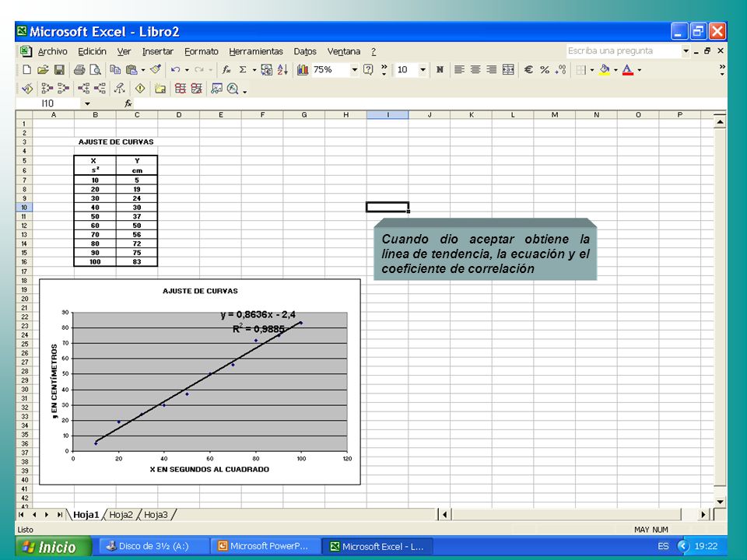The height and width of the screenshot is (560, 747).
Task: Apply percent style format
Action: click(x=545, y=70)
